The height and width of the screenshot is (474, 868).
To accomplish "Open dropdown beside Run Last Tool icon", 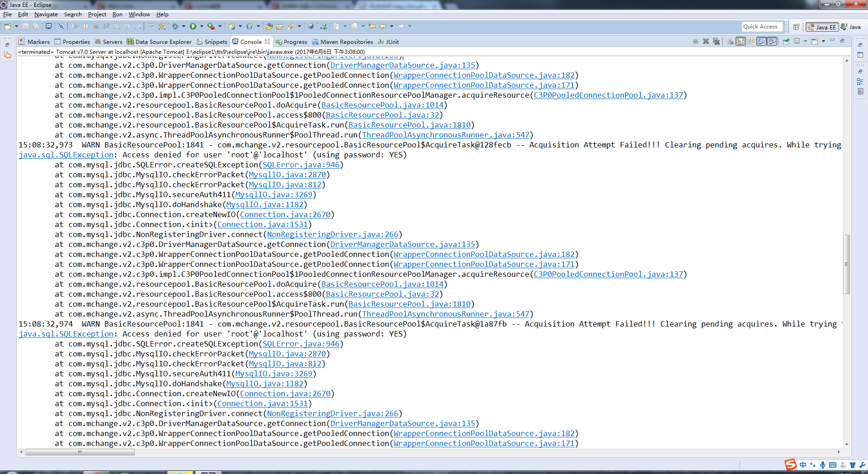I will pyautogui.click(x=220, y=26).
